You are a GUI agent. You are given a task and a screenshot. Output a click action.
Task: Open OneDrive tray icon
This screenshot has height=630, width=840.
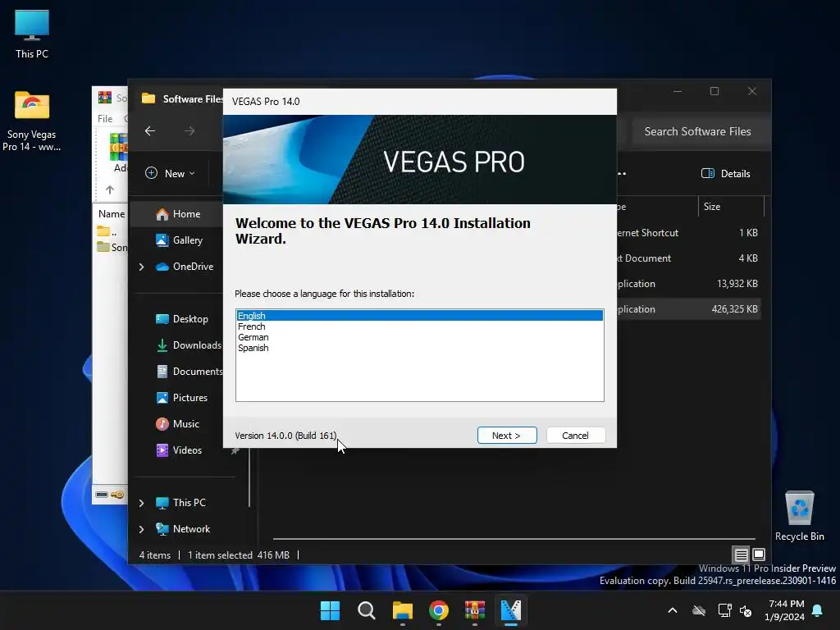(699, 610)
